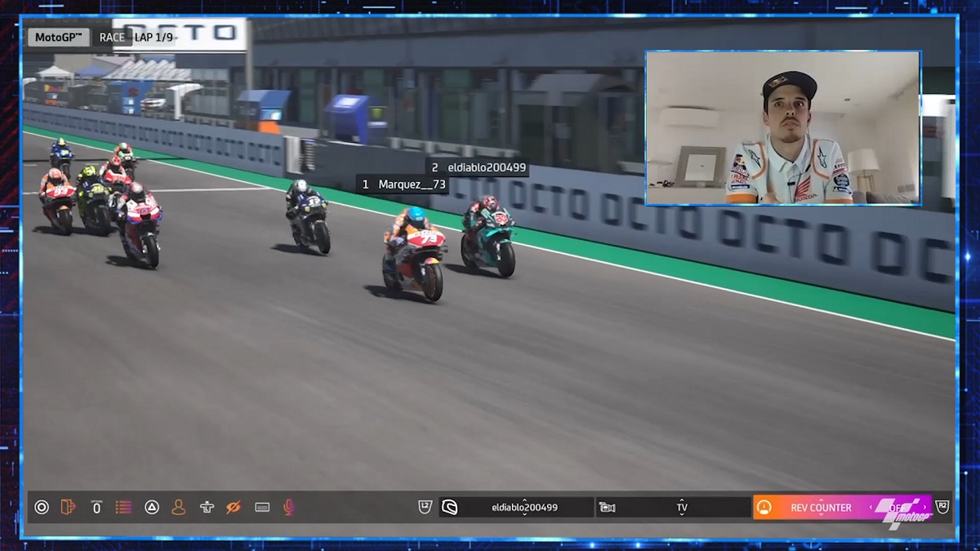Click the Marquez__73 position 1 tag
The height and width of the screenshot is (551, 980).
[403, 184]
